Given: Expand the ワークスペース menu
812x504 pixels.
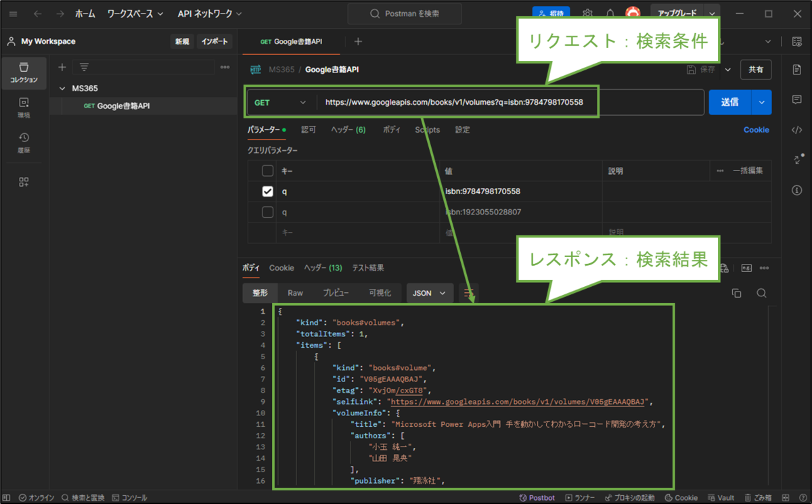Looking at the screenshot, I should [135, 14].
